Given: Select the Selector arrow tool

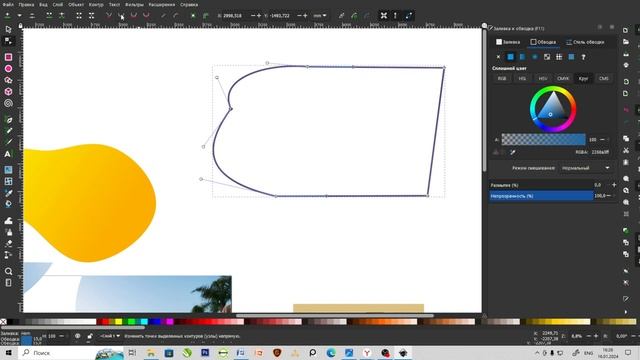Looking at the screenshot, I should click(x=8, y=29).
